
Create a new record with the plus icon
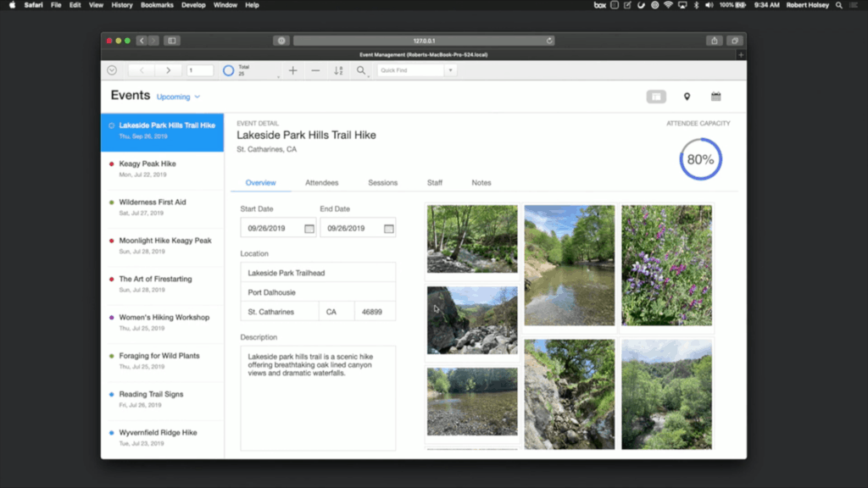click(x=292, y=70)
